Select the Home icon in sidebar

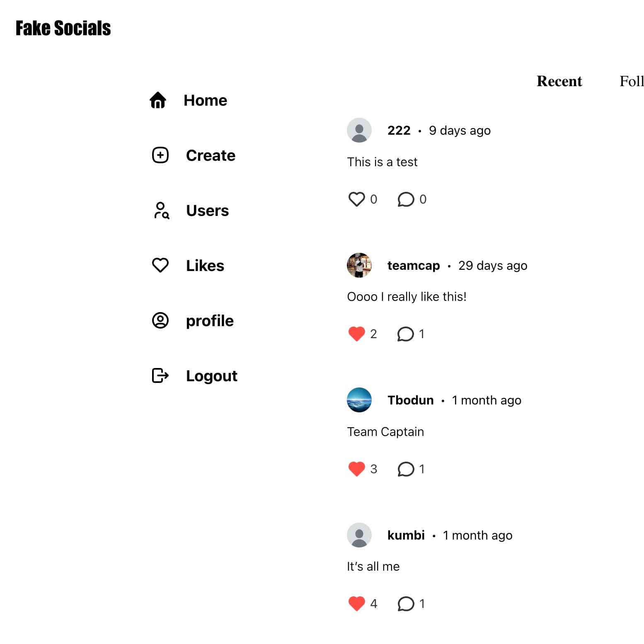pos(157,100)
